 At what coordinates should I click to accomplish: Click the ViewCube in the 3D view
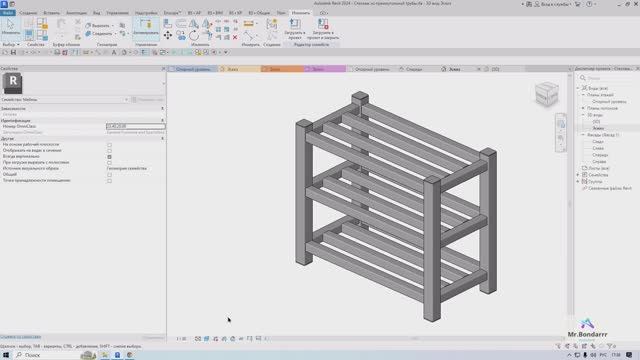click(547, 93)
